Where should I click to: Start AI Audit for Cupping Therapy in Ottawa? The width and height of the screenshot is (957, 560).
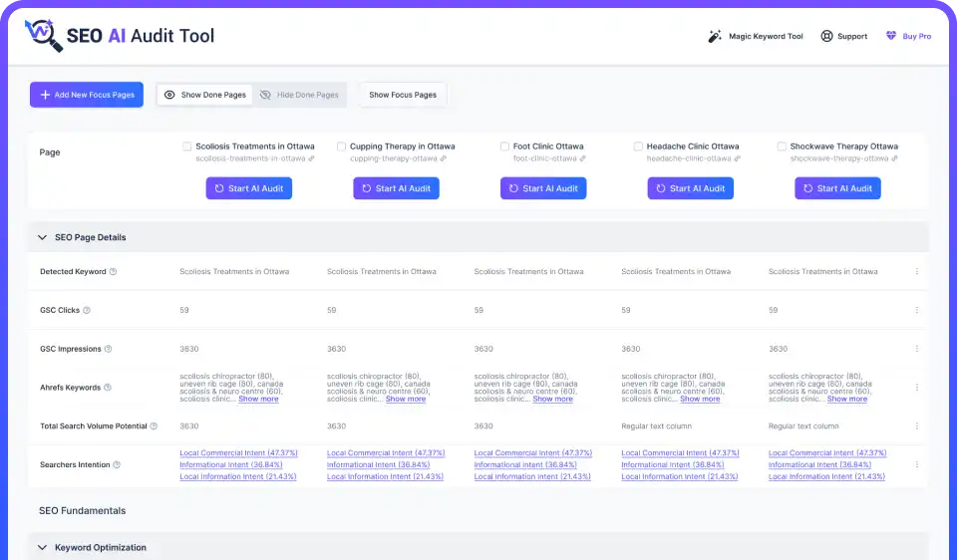pyautogui.click(x=396, y=188)
